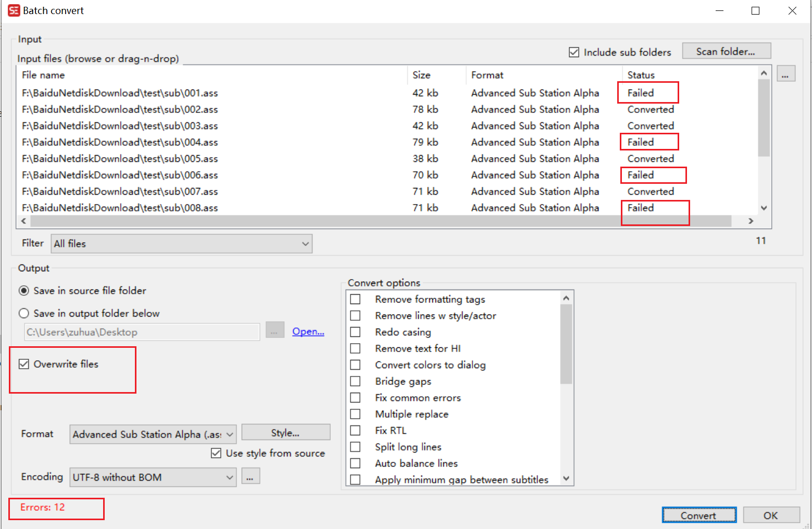Select Save in output folder below
Screen dimensions: 812x529
click(24, 313)
